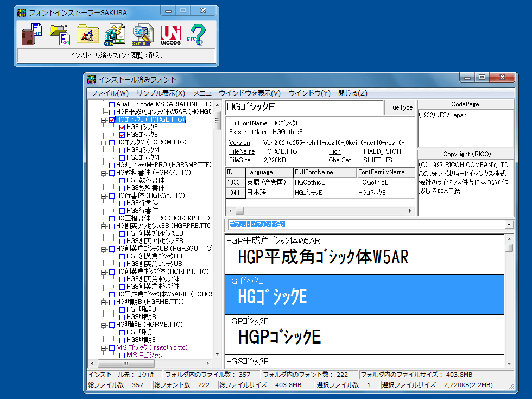Check the HGP教科書体 checkbox
The width and height of the screenshot is (532, 399).
[x=122, y=180]
